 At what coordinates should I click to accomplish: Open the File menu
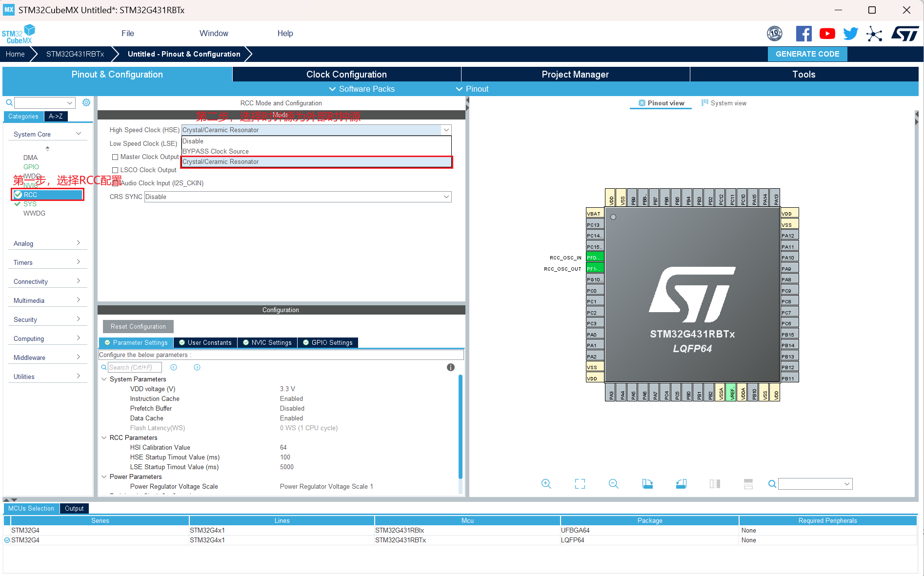point(128,33)
